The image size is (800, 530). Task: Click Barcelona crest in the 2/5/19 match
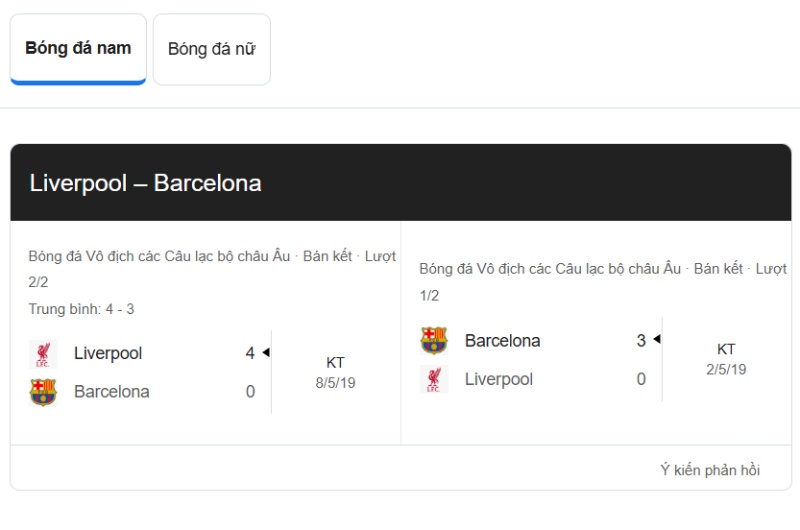coord(434,340)
